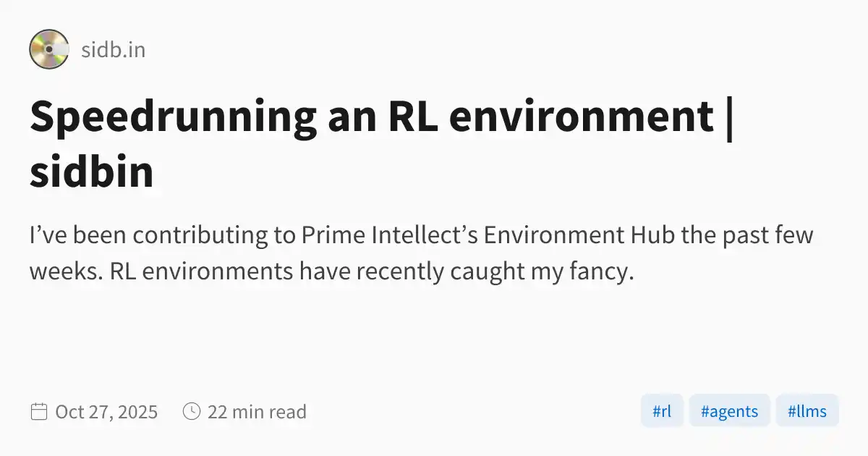Click the Oct 27, 2025 publish date

tap(106, 412)
